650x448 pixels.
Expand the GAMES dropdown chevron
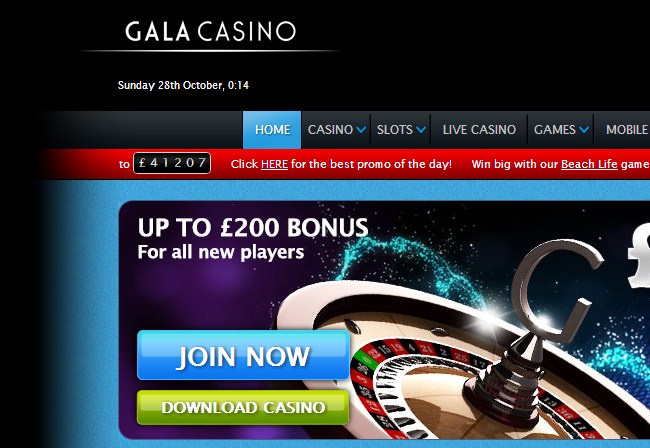click(x=584, y=130)
